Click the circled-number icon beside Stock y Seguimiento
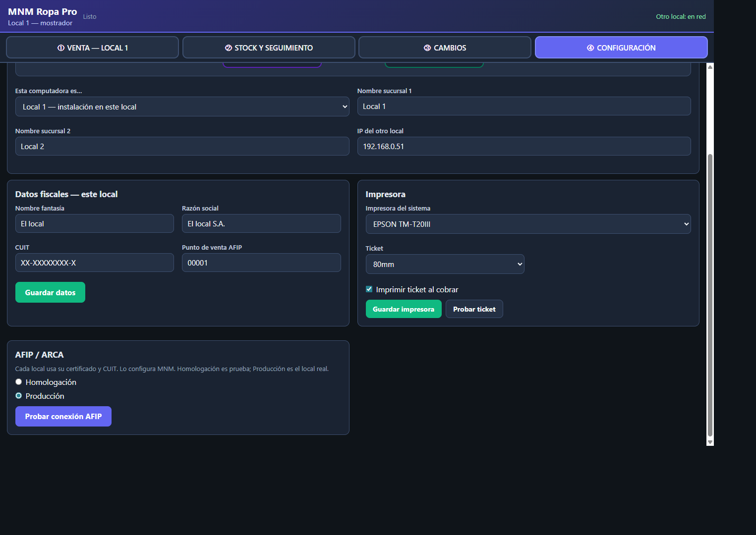Image resolution: width=756 pixels, height=535 pixels. [229, 48]
